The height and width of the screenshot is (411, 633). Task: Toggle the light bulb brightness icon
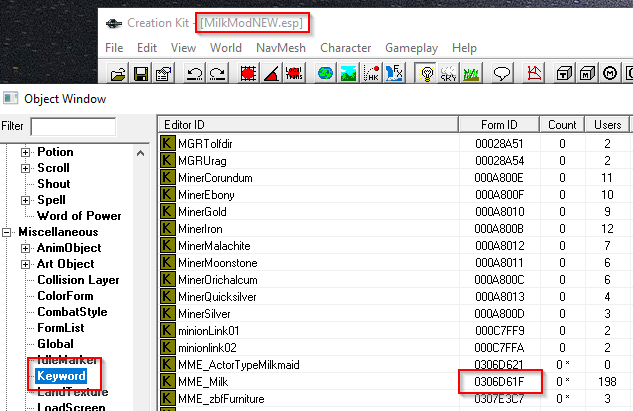pos(425,73)
